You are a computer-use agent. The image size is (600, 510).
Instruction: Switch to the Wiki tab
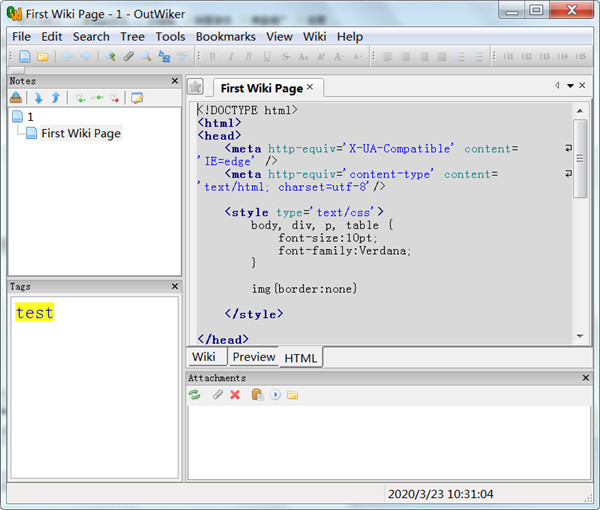(x=204, y=357)
